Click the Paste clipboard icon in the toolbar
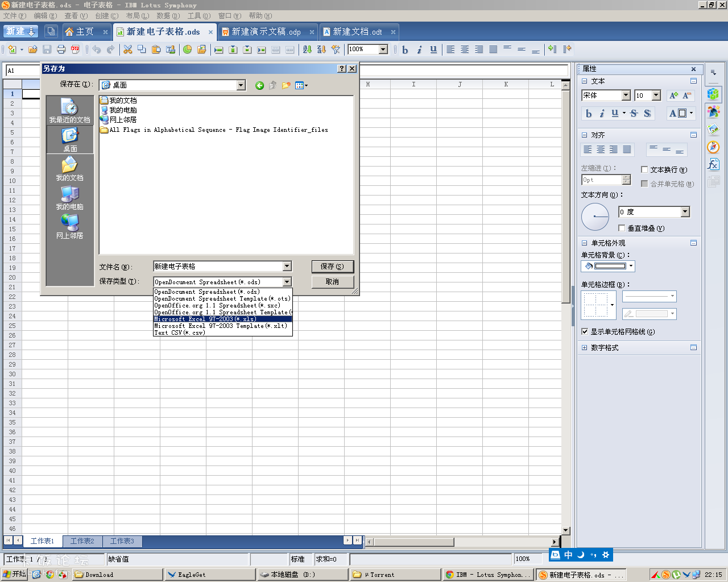 [x=156, y=49]
